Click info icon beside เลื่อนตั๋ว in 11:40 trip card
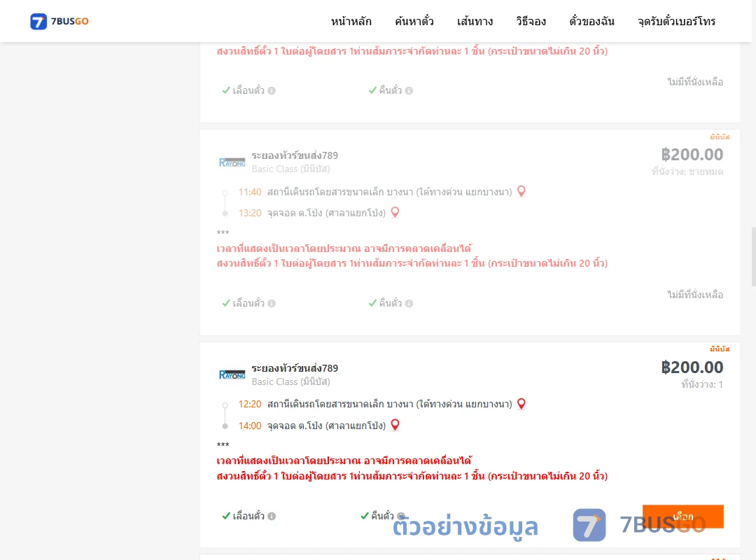This screenshot has width=756, height=560. click(x=272, y=303)
